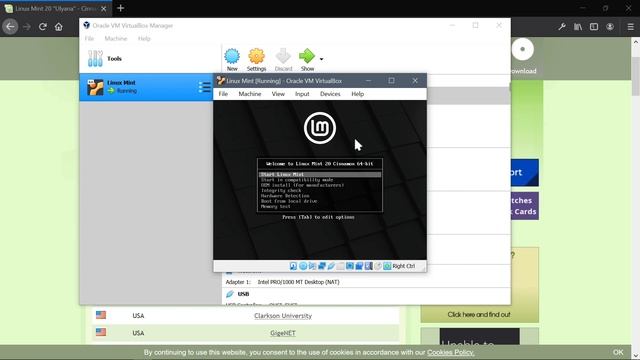This screenshot has height=360, width=640.
Task: Click the USB section header in VM details
Action: 243,294
